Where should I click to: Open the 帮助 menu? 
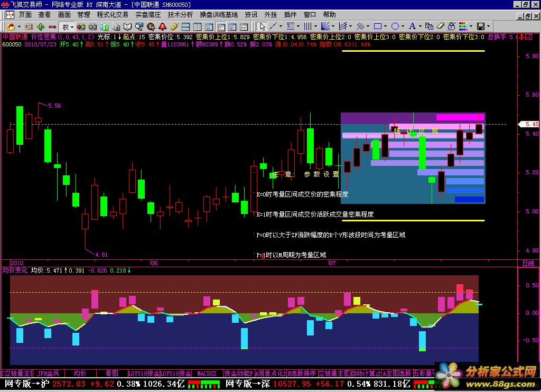(x=330, y=15)
